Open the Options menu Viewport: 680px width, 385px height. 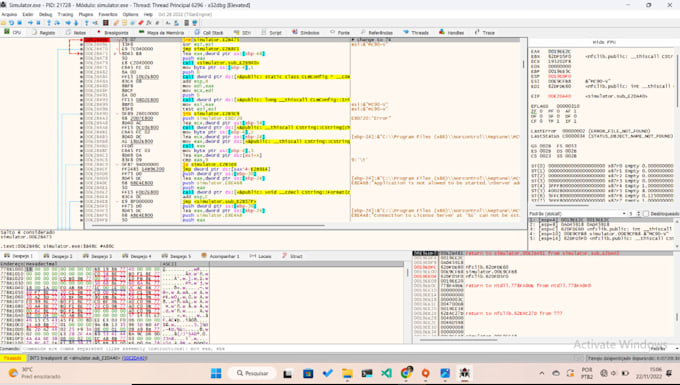tap(130, 14)
